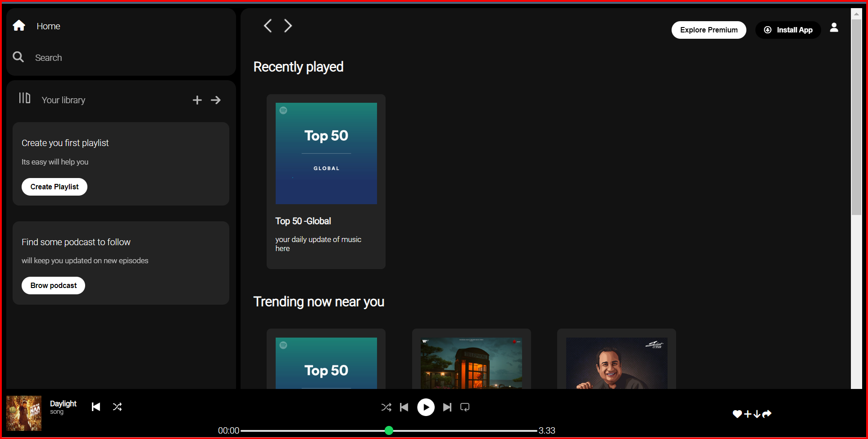868x439 pixels.
Task: Go to previous track in center controls
Action: click(404, 407)
